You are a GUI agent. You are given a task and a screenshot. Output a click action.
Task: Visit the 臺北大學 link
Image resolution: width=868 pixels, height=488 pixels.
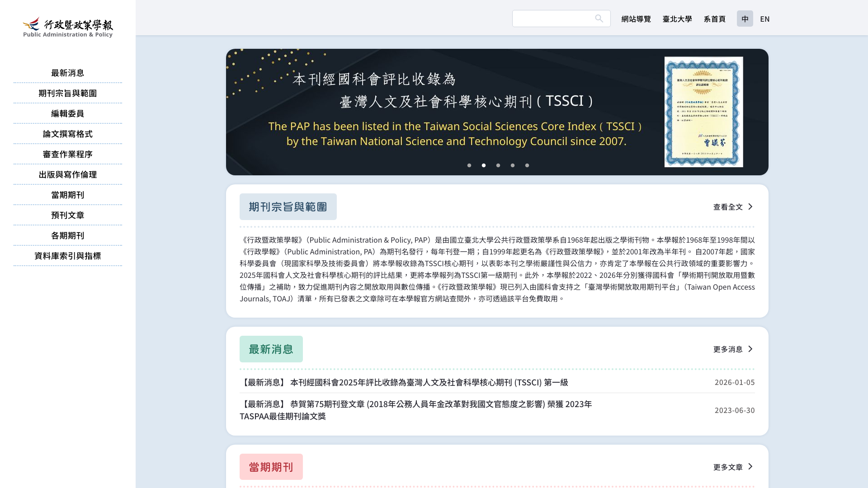pyautogui.click(x=677, y=19)
